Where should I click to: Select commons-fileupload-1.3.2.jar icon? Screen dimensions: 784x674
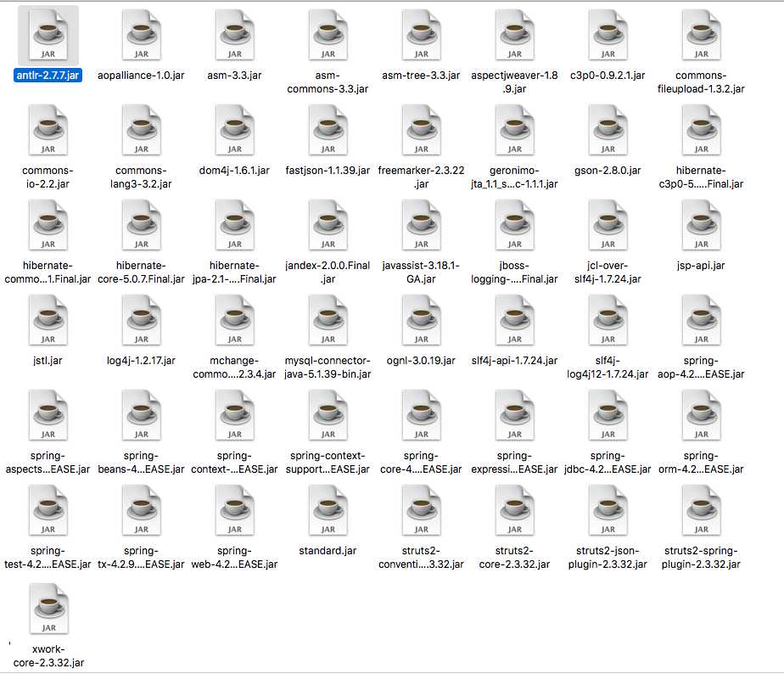(x=701, y=36)
